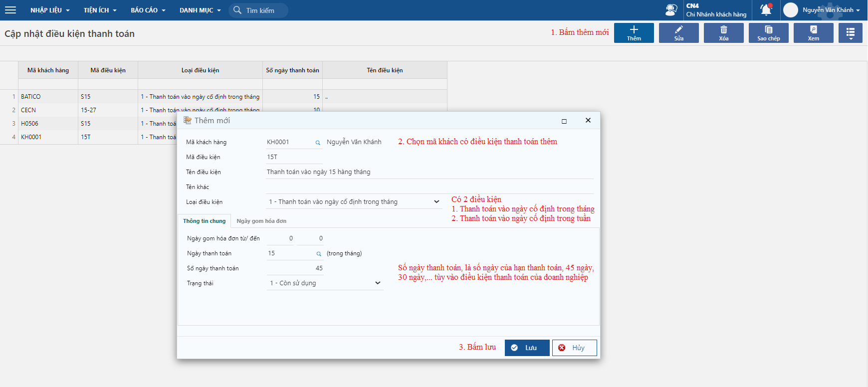Click the hamburger menu icon
Viewport: 868px width, 387px height.
[x=10, y=10]
